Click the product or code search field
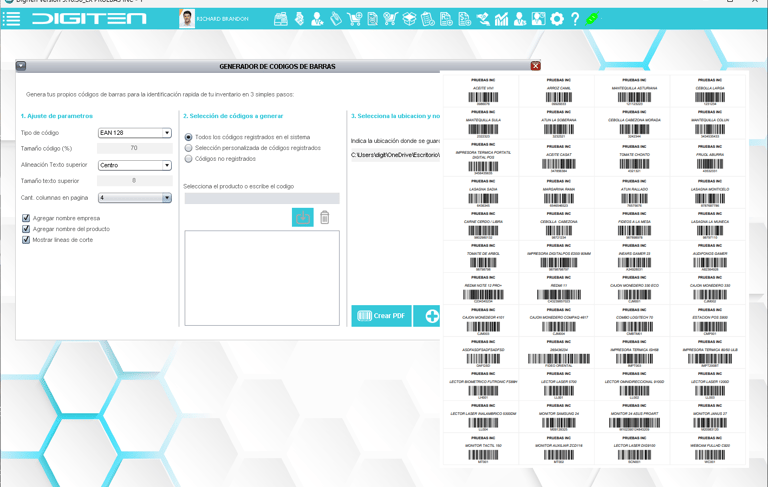Screen dimensions: 768x487 coord(262,198)
